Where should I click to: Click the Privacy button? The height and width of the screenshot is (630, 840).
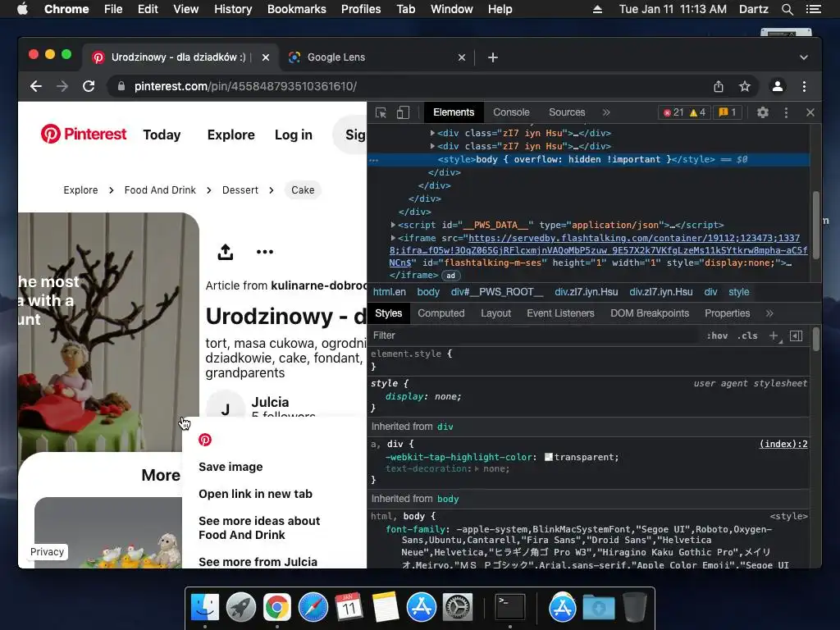point(47,552)
